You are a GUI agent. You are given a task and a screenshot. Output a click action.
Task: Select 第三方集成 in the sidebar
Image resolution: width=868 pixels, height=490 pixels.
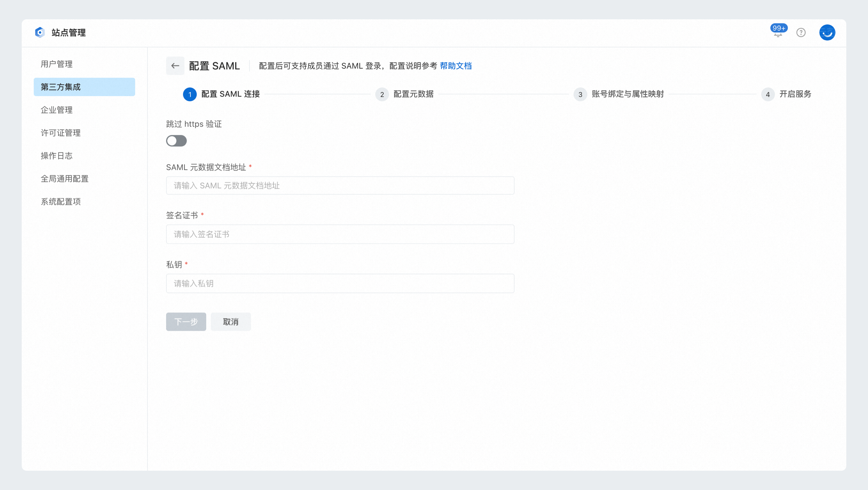[84, 87]
